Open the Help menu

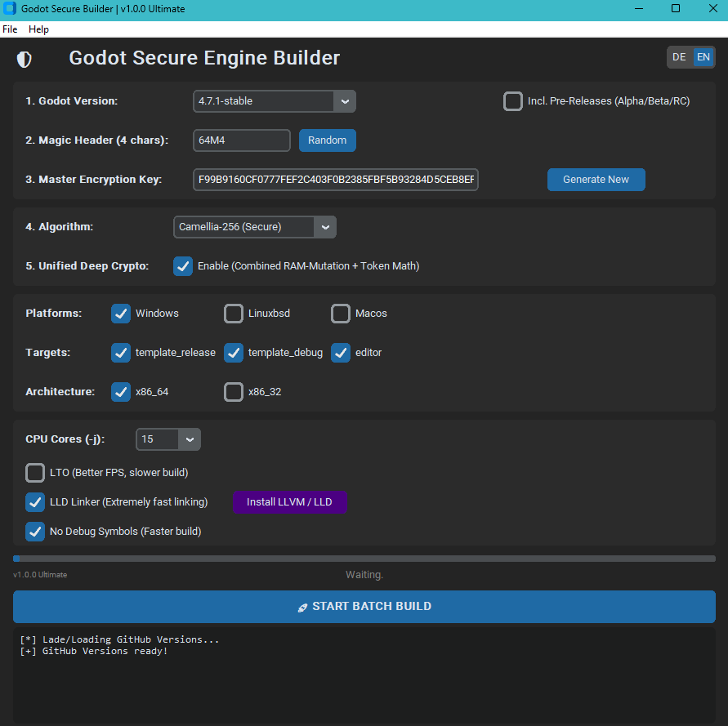[38, 29]
